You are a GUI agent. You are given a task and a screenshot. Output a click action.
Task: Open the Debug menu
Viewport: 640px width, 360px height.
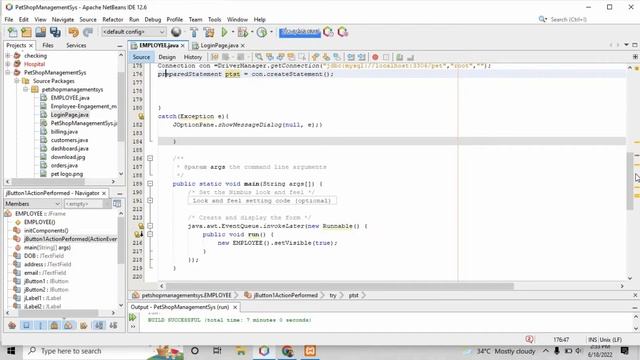[153, 19]
